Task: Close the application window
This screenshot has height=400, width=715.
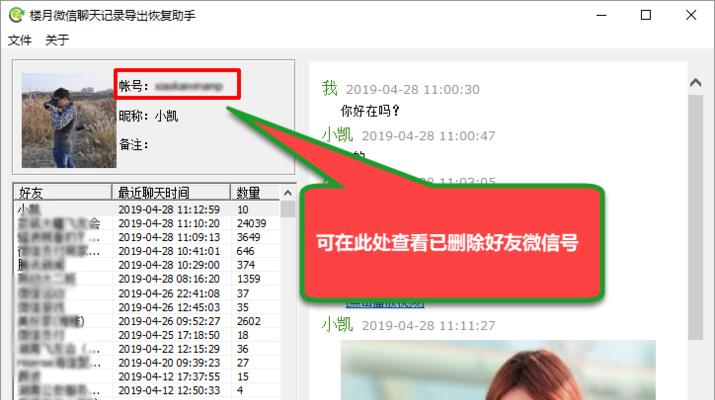Action: [691, 15]
